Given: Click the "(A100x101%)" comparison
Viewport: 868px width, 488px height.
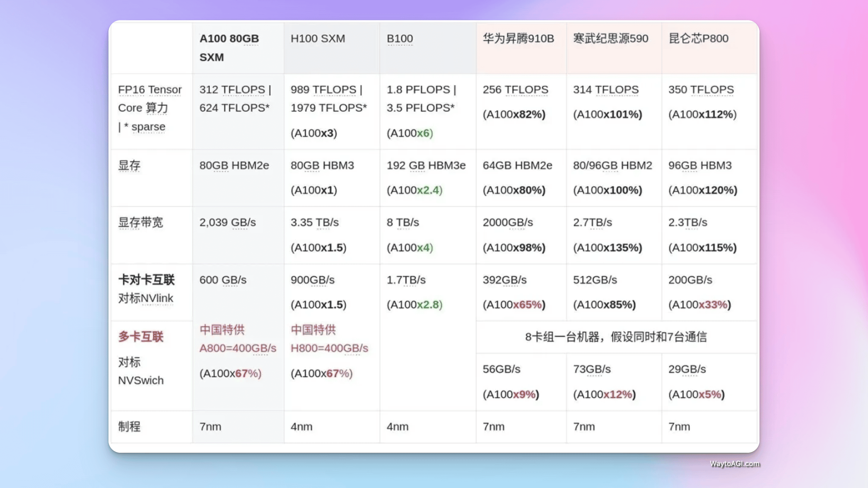Looking at the screenshot, I should click(608, 114).
